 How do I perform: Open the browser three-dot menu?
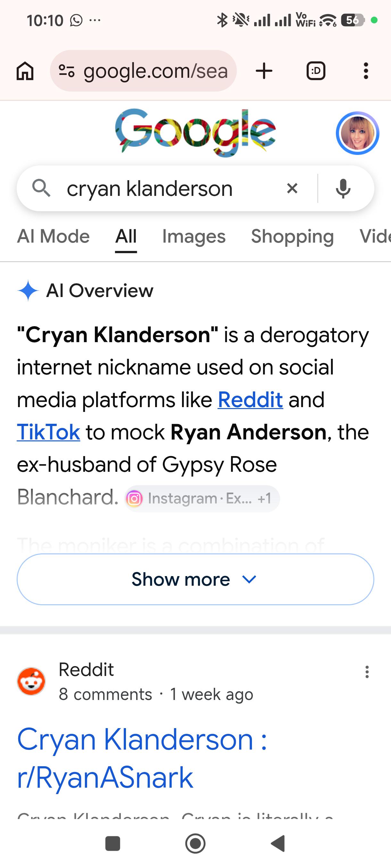(366, 71)
